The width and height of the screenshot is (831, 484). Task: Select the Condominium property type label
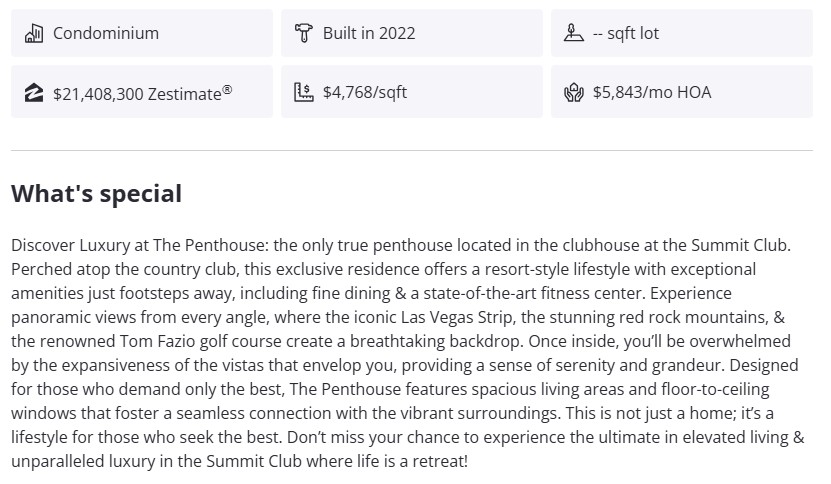click(106, 33)
